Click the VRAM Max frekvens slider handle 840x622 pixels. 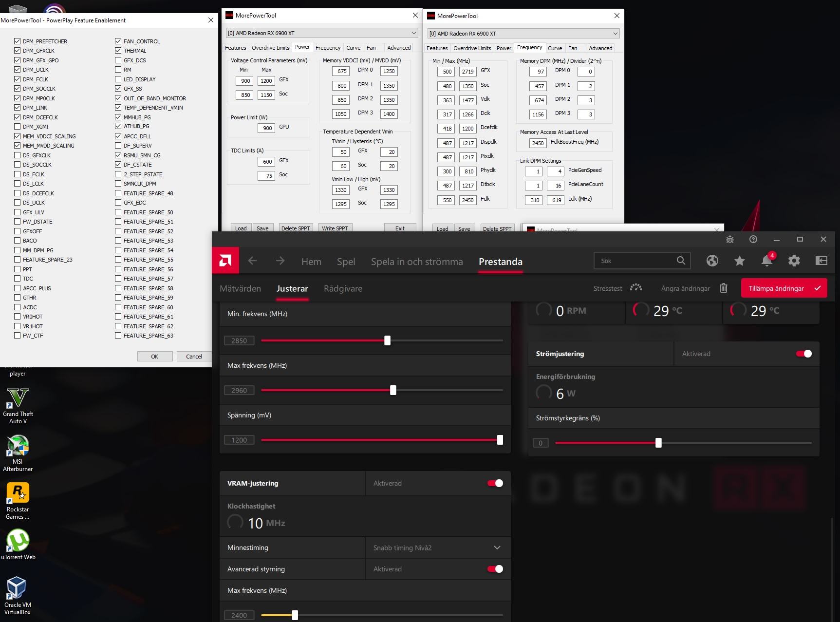coord(295,615)
